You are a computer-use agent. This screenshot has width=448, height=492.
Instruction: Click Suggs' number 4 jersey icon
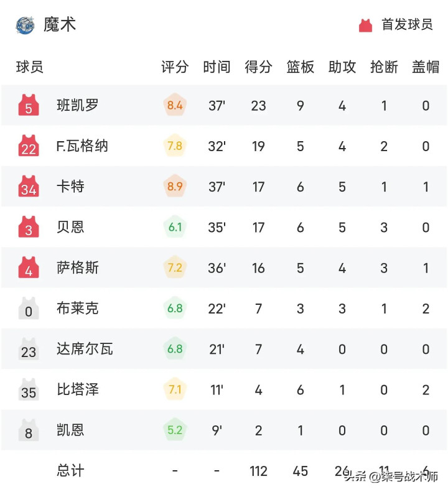click(x=29, y=268)
